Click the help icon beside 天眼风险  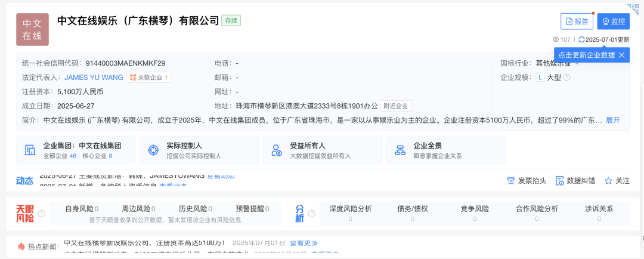click(x=42, y=214)
